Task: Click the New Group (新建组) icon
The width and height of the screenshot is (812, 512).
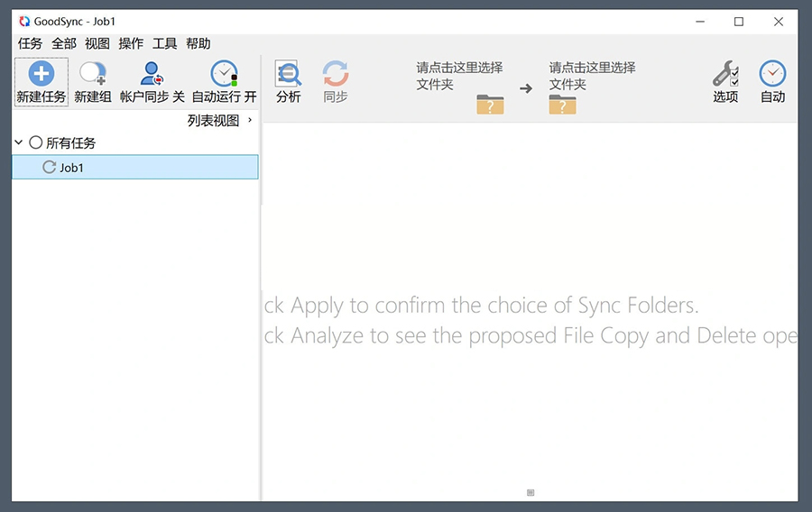Action: pyautogui.click(x=92, y=74)
